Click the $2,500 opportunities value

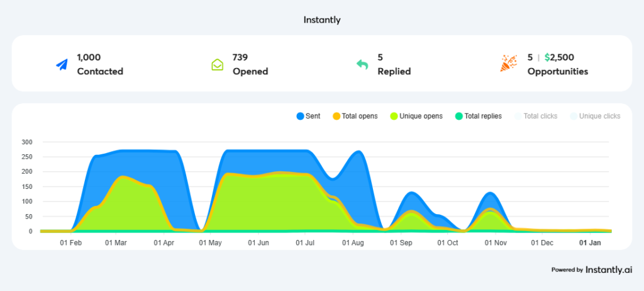[559, 57]
